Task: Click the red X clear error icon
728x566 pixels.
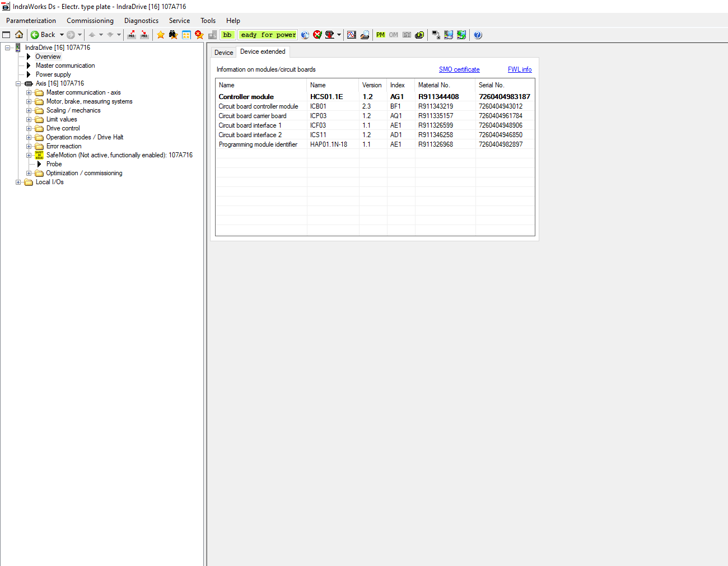Action: 318,35
